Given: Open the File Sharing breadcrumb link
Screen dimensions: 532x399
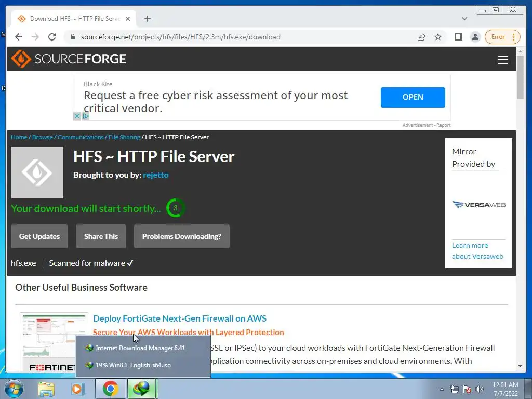Looking at the screenshot, I should [x=124, y=137].
